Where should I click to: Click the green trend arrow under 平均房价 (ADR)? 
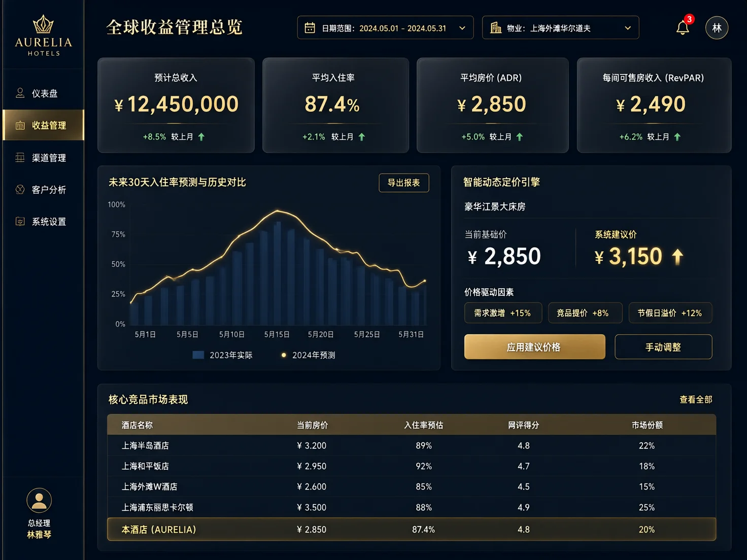click(x=520, y=137)
